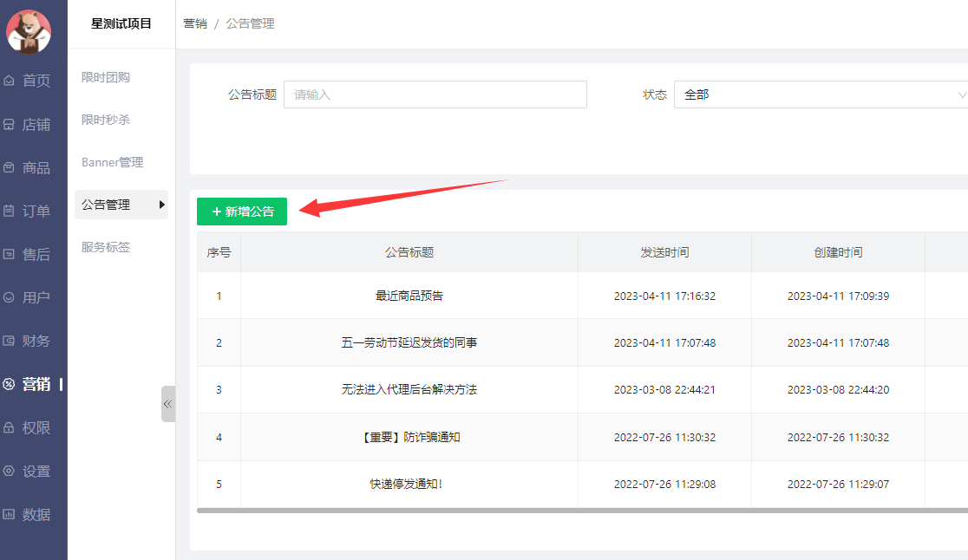Click the bear avatar logo

[29, 30]
